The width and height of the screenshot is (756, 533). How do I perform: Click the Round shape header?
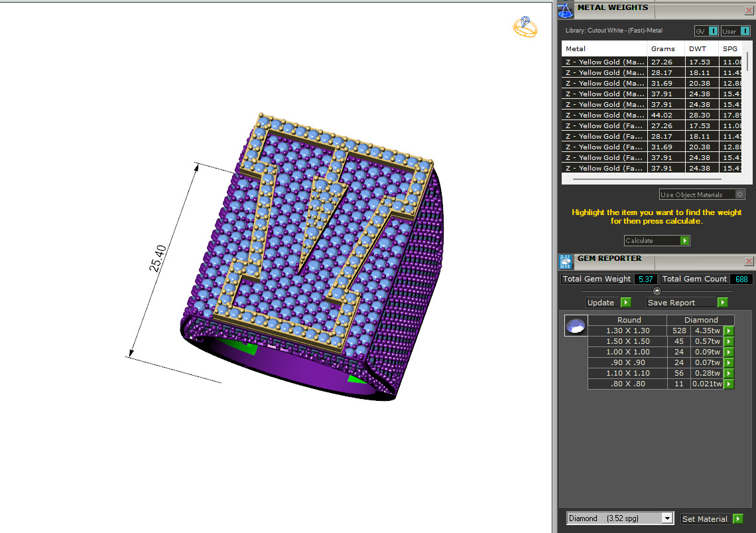[x=629, y=320]
